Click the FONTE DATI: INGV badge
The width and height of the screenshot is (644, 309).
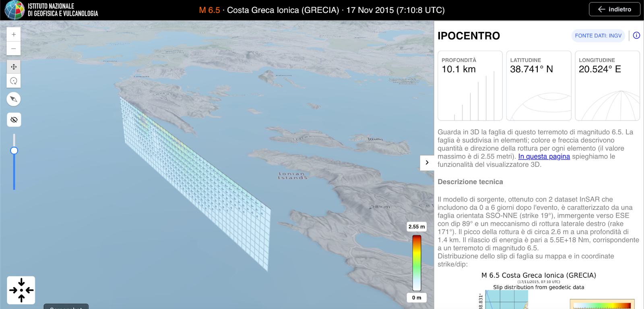[x=598, y=36]
